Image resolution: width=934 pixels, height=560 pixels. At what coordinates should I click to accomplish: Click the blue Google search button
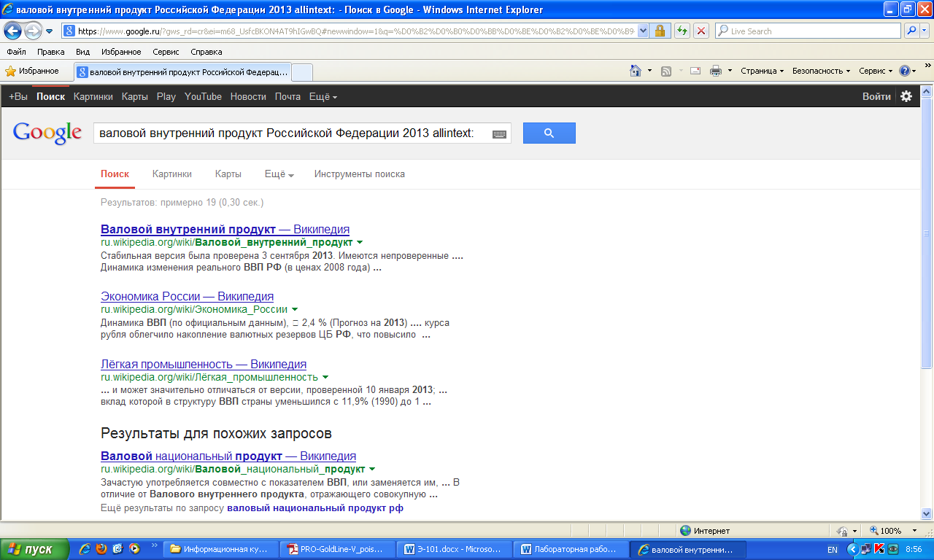point(549,133)
